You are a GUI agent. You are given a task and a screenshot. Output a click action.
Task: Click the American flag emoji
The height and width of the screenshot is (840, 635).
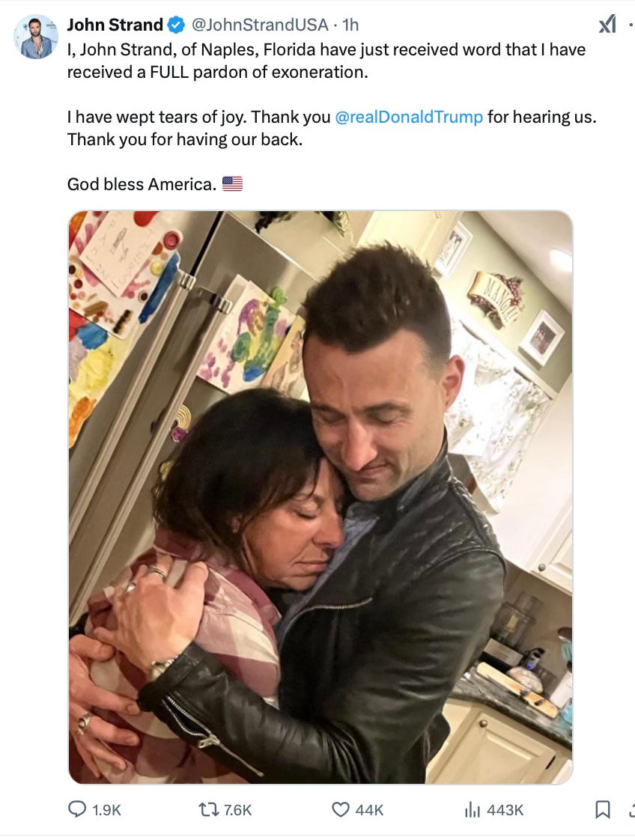coord(233,183)
